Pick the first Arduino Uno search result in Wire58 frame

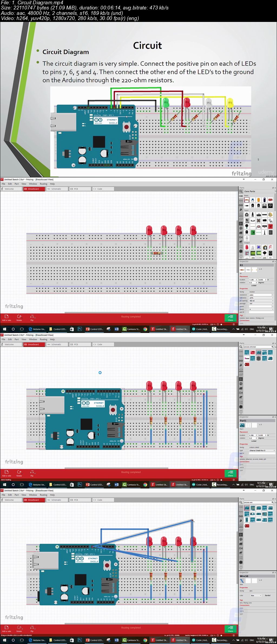pyautogui.click(x=247, y=508)
